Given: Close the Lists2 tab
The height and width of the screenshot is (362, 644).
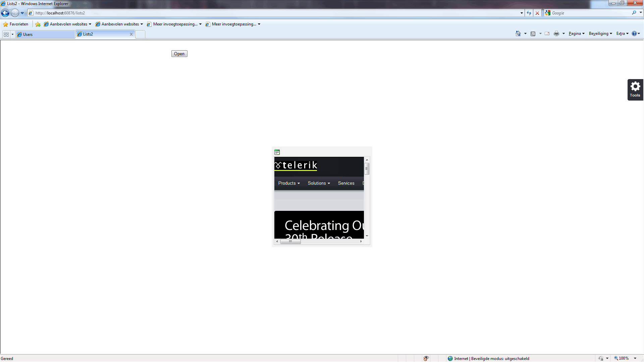Looking at the screenshot, I should tap(131, 34).
